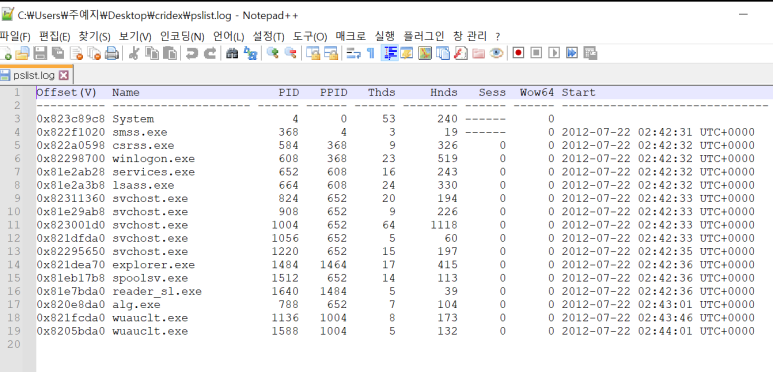Image resolution: width=773 pixels, height=372 pixels.
Task: Cut selection using the scissors icon
Action: tap(133, 53)
